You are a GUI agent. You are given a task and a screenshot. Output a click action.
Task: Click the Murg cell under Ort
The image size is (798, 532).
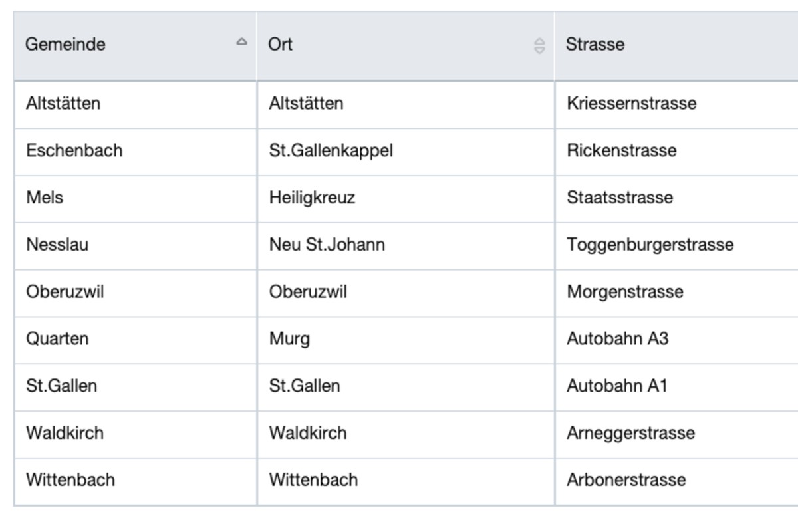[x=287, y=338]
